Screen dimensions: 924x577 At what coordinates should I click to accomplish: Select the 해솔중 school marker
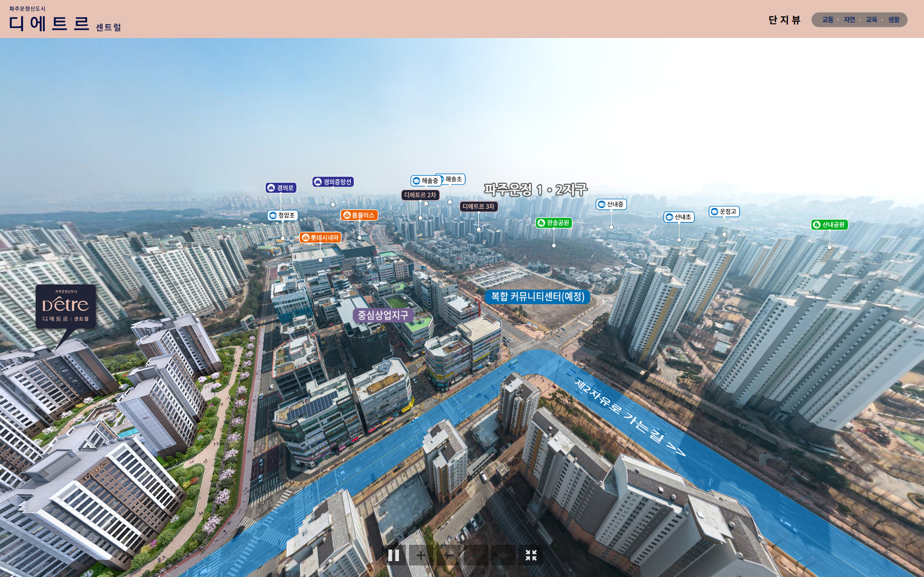(x=426, y=181)
